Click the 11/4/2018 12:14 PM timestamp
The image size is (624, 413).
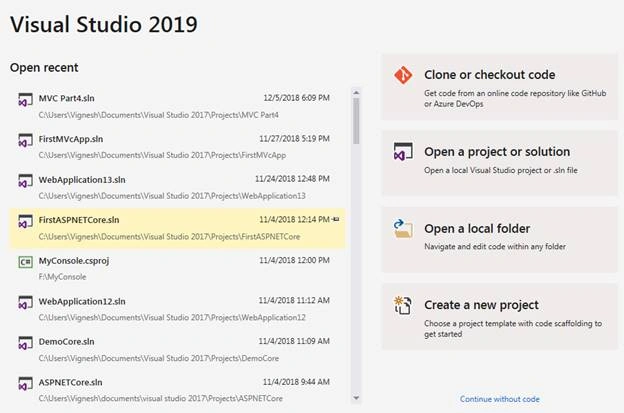[294, 219]
